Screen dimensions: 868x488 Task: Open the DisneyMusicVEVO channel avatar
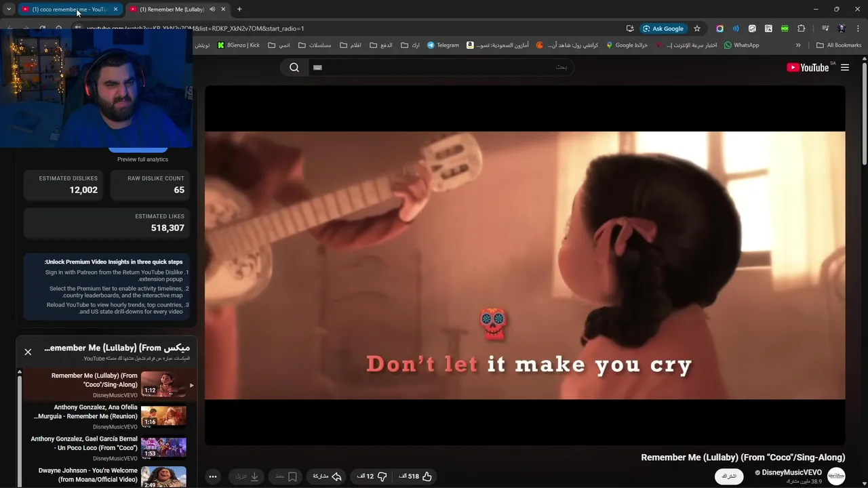coord(836,476)
